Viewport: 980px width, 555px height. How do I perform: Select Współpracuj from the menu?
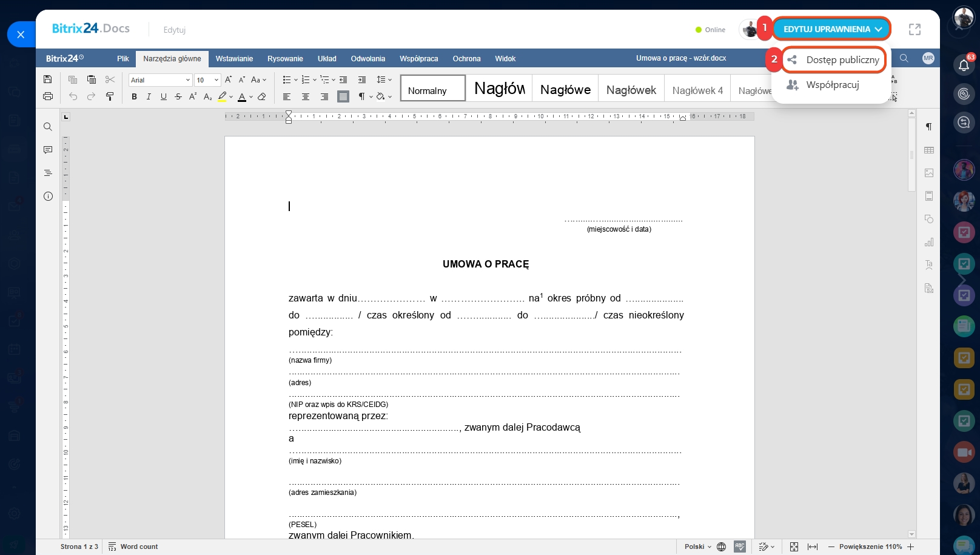pos(823,85)
